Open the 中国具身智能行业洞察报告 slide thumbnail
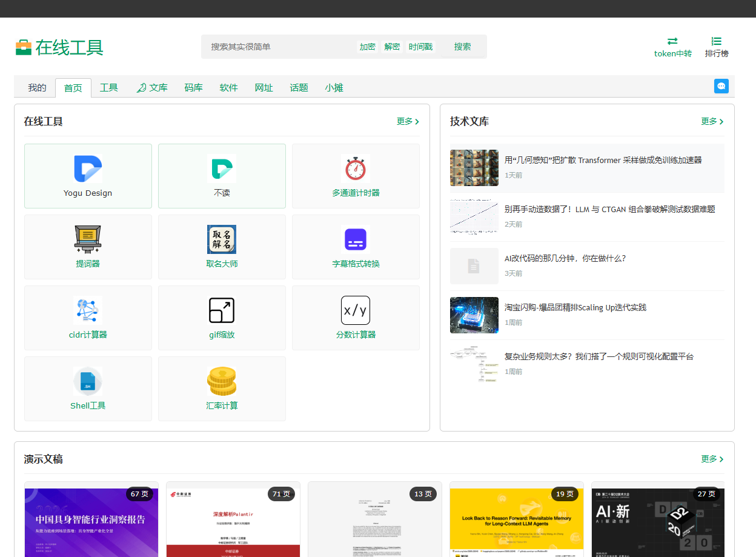Viewport: 756px width, 557px height. point(91,519)
